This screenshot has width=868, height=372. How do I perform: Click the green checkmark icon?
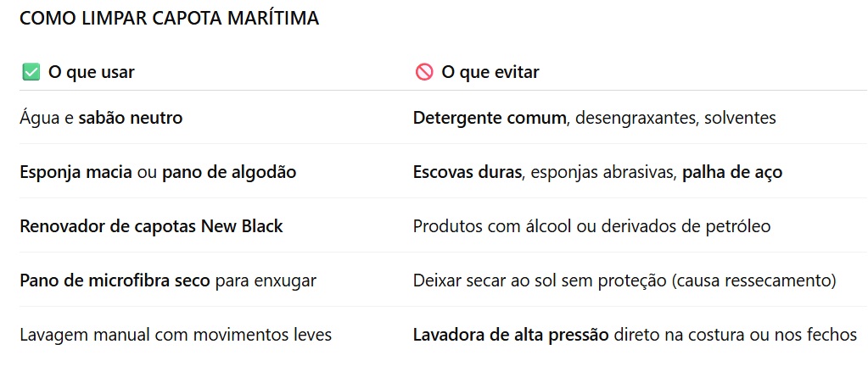(x=31, y=73)
